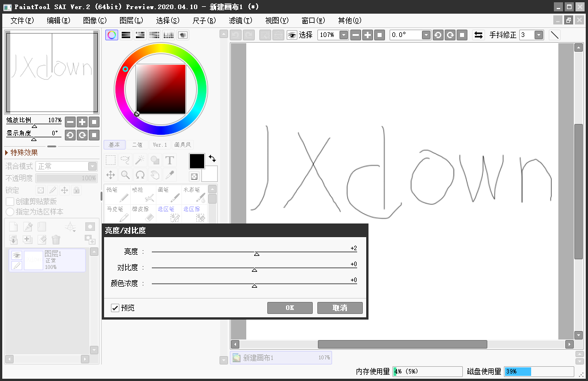Toggle lock all padlock icon
The width and height of the screenshot is (588, 381).
tap(77, 190)
